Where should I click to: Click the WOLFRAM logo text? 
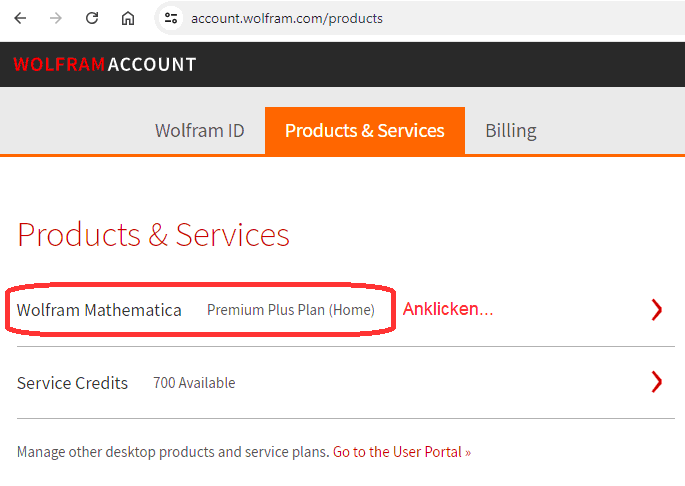tap(59, 64)
